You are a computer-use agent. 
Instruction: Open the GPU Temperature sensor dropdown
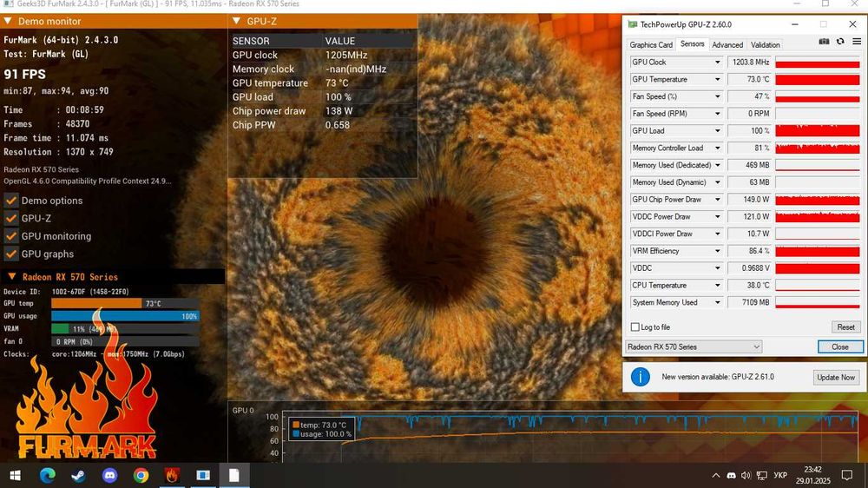(718, 79)
